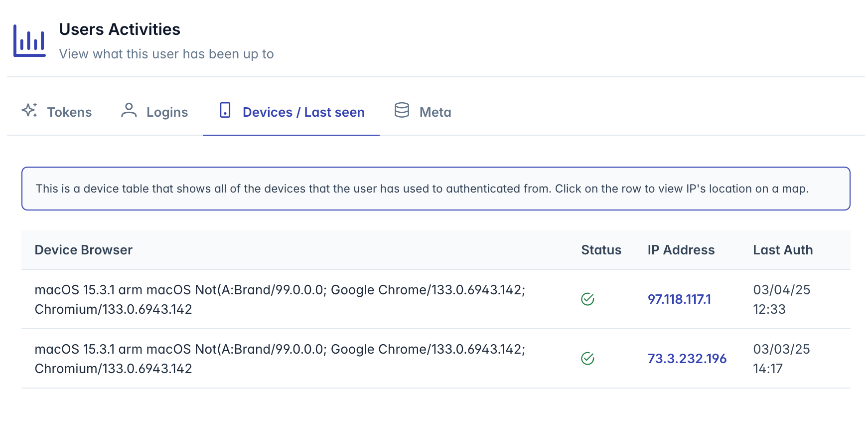Click the Device Browser column header
Viewport: 868px width, 425px height.
84,250
